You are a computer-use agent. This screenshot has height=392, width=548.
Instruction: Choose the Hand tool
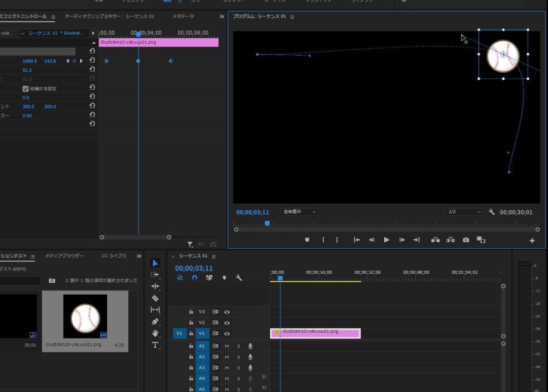[155, 333]
